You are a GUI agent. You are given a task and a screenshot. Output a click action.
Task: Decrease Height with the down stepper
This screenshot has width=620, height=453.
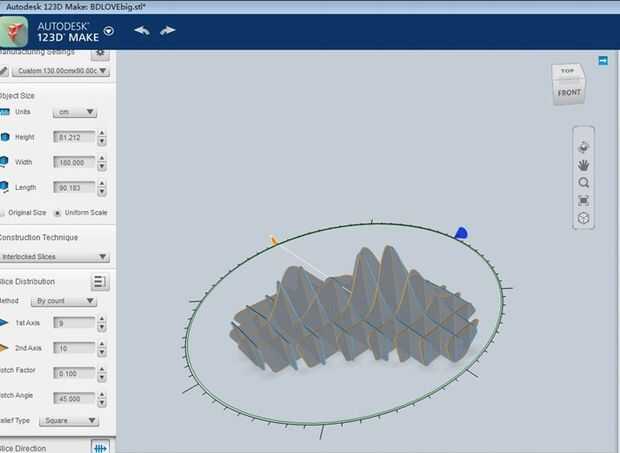[x=102, y=142]
